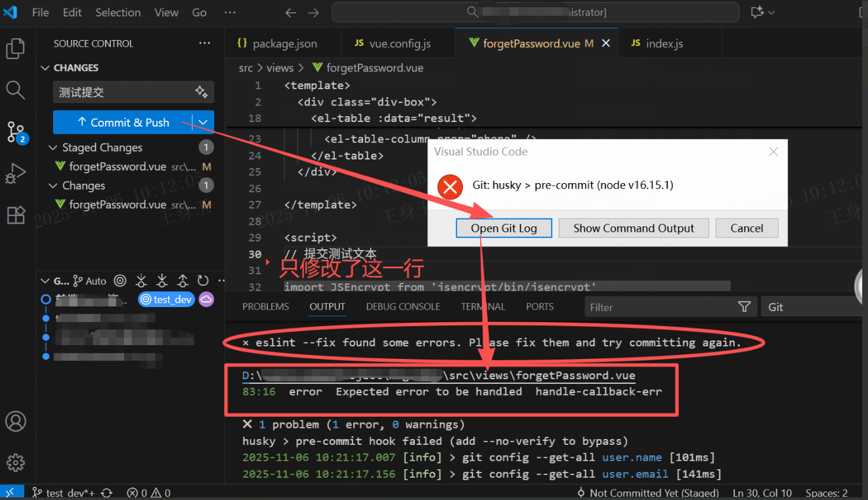868x500 pixels.
Task: Switch to the TERMINAL panel tab
Action: point(483,306)
